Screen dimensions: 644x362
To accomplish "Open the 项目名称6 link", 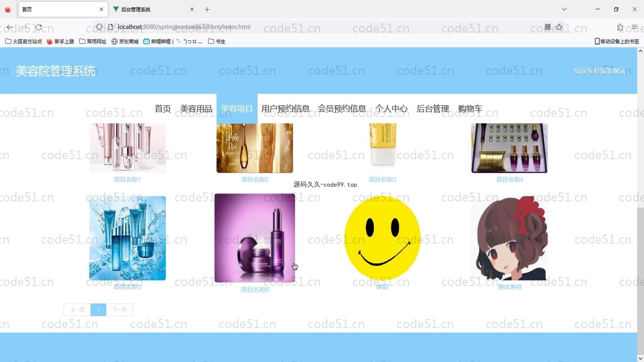I will (x=255, y=290).
